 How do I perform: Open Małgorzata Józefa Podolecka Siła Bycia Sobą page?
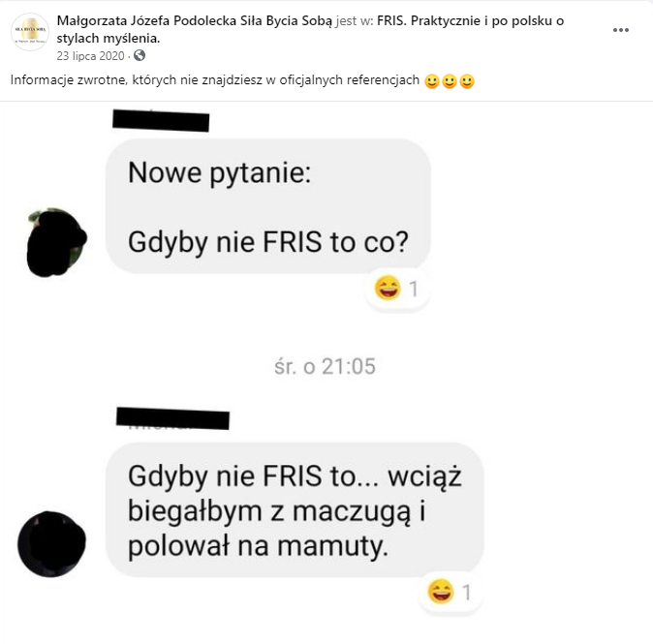[x=195, y=20]
